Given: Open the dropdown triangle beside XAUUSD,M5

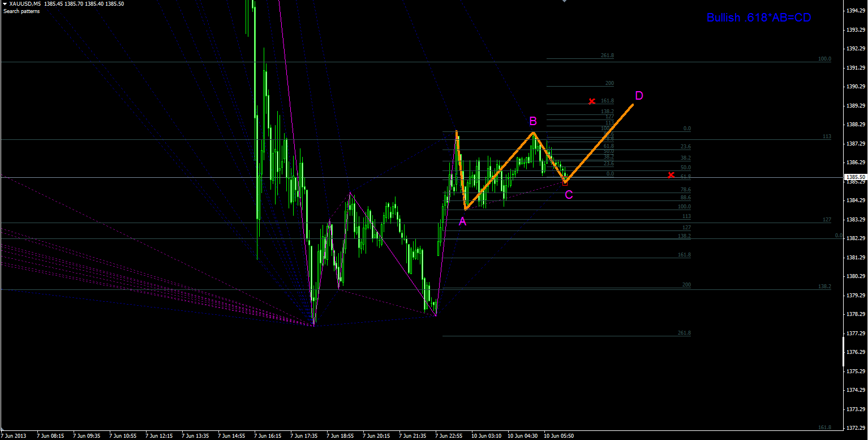Looking at the screenshot, I should tap(5, 3).
